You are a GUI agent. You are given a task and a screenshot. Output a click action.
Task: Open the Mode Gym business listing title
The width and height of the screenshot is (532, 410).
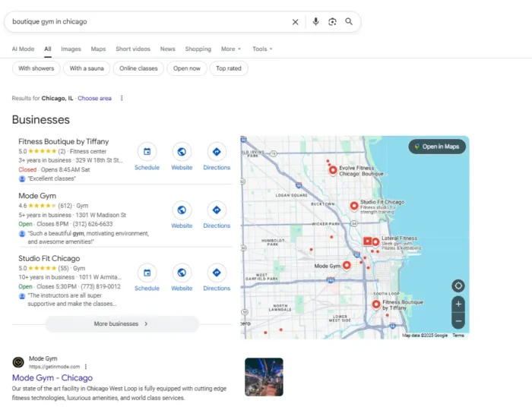(37, 196)
